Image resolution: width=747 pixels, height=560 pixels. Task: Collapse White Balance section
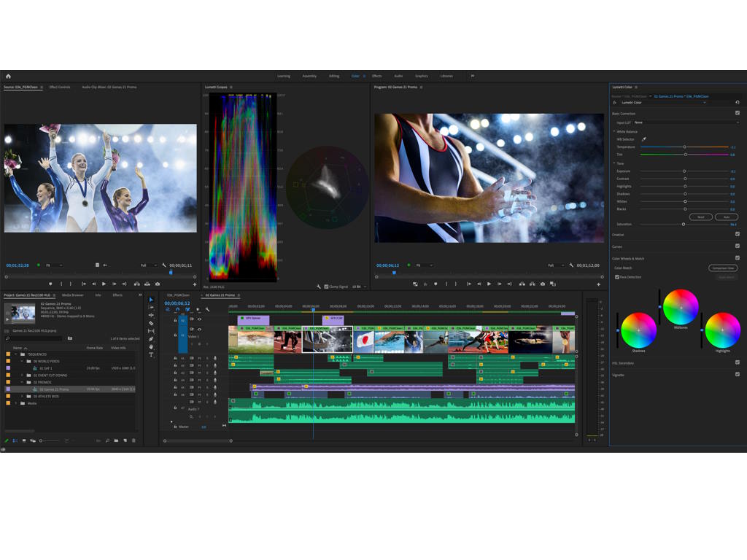point(614,131)
